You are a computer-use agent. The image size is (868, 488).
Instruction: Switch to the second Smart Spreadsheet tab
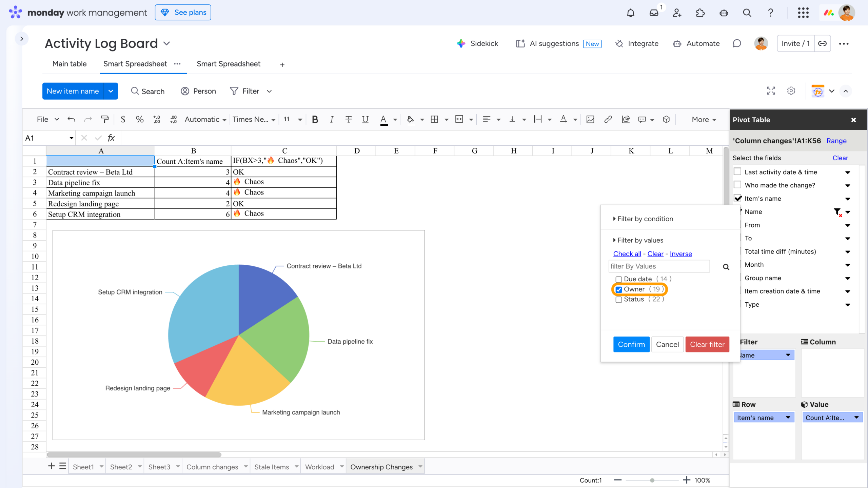(x=229, y=64)
